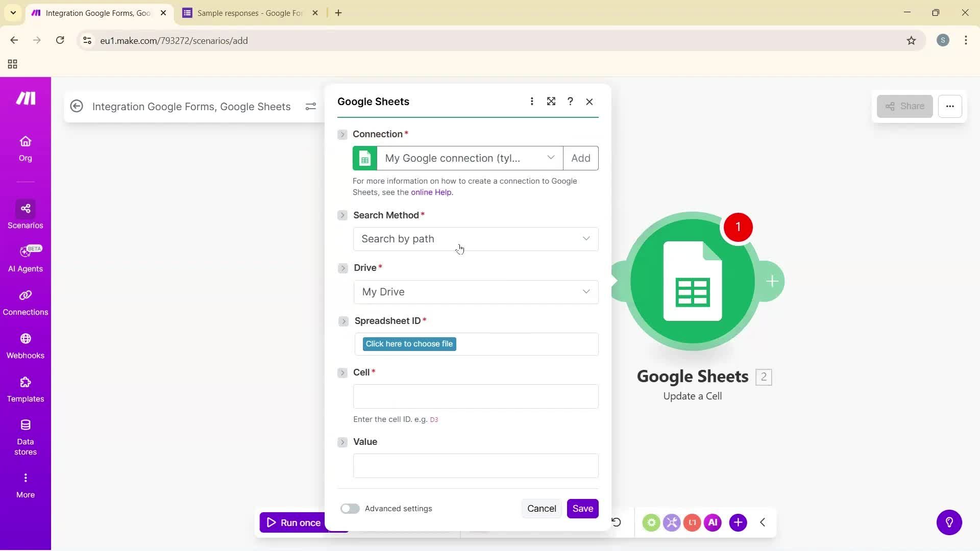Toggle Advanced settings in the module dialog

click(350, 508)
